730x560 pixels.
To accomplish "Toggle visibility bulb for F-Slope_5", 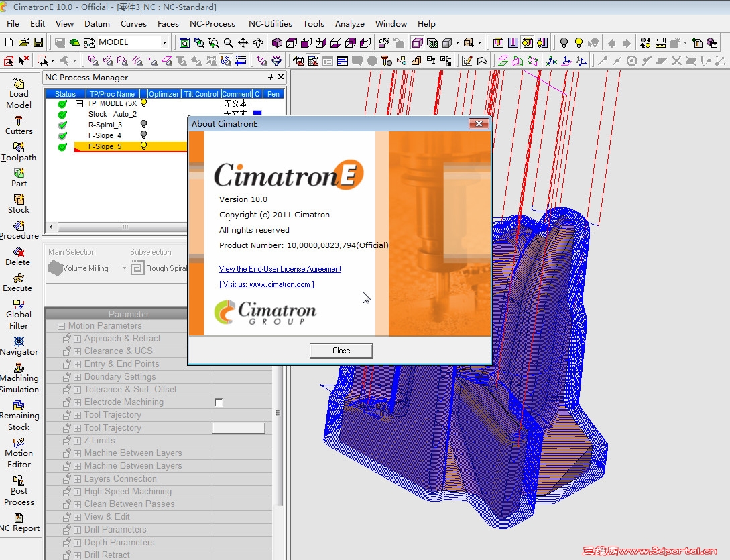I will (144, 146).
